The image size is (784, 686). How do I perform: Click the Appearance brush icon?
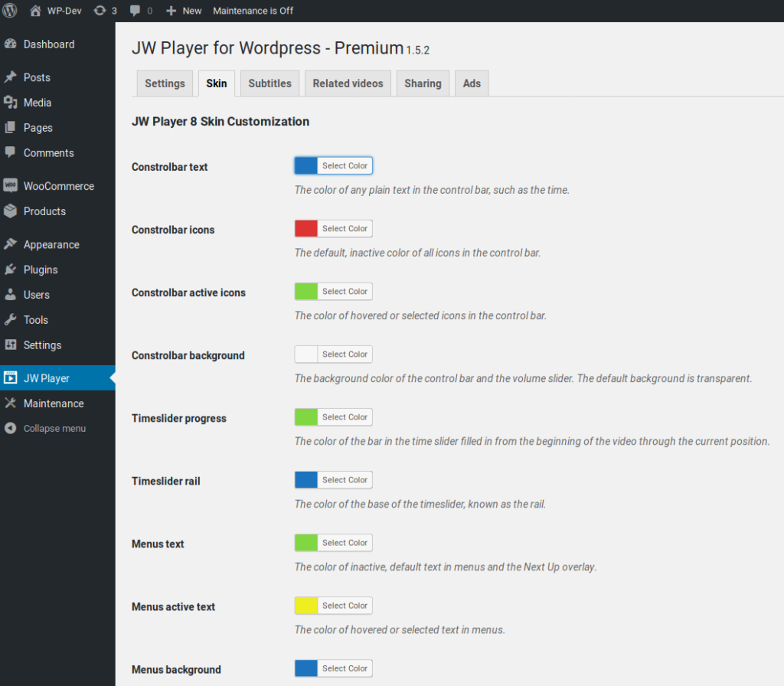click(11, 244)
